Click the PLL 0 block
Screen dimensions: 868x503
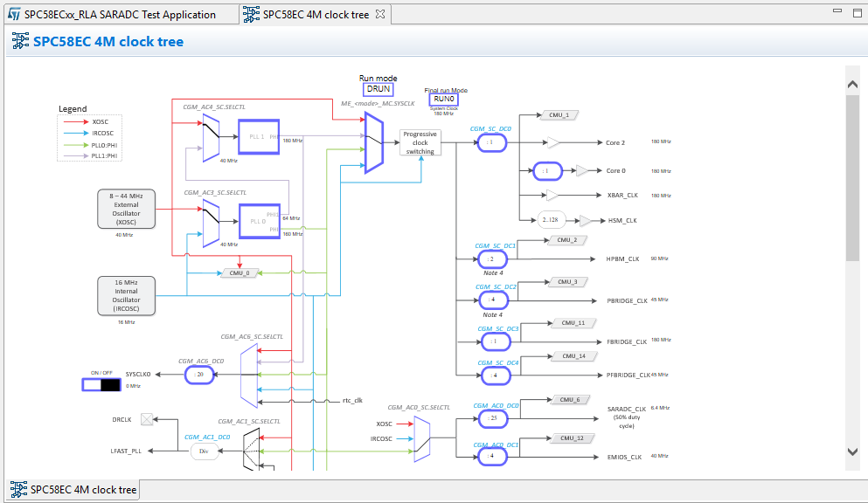pyautogui.click(x=259, y=221)
